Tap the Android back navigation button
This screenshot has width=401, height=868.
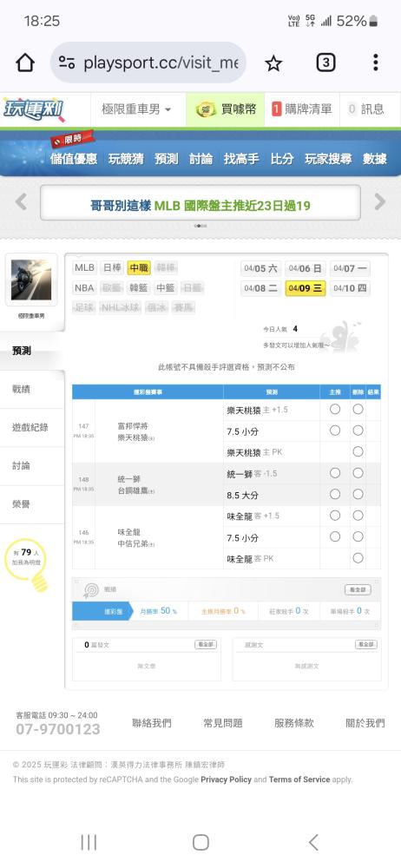[313, 843]
